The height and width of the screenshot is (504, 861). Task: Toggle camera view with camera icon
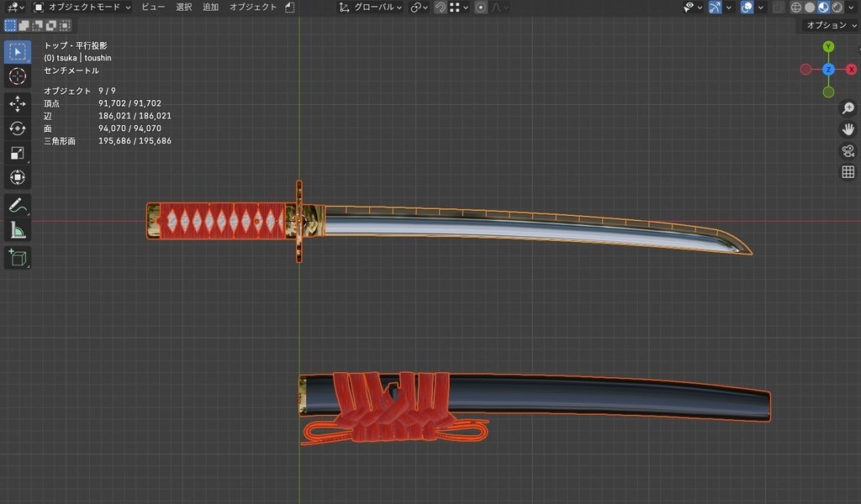pos(848,151)
